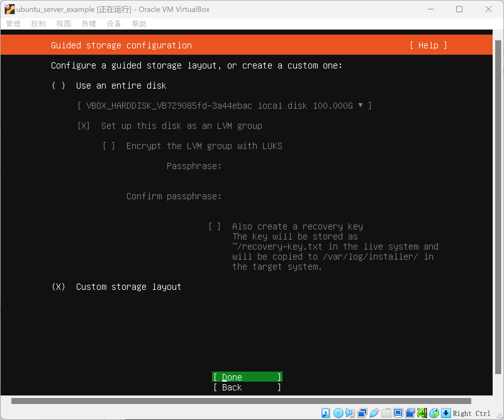The image size is (504, 420).
Task: Select the Use an entire disk option
Action: (59, 86)
